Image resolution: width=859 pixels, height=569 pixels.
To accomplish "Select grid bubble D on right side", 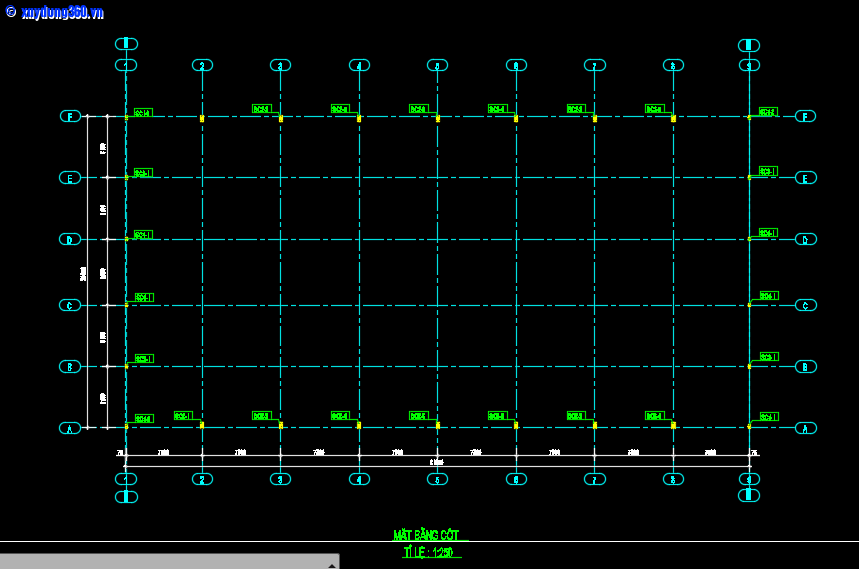I will [805, 239].
